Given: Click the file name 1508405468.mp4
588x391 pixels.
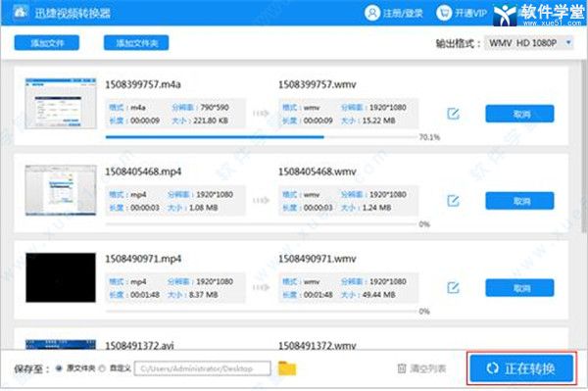Looking at the screenshot, I should (x=143, y=171).
